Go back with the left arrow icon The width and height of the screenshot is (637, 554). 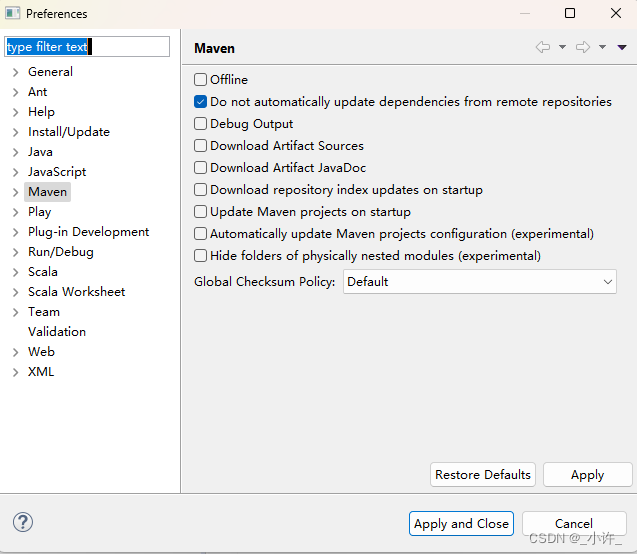click(543, 47)
